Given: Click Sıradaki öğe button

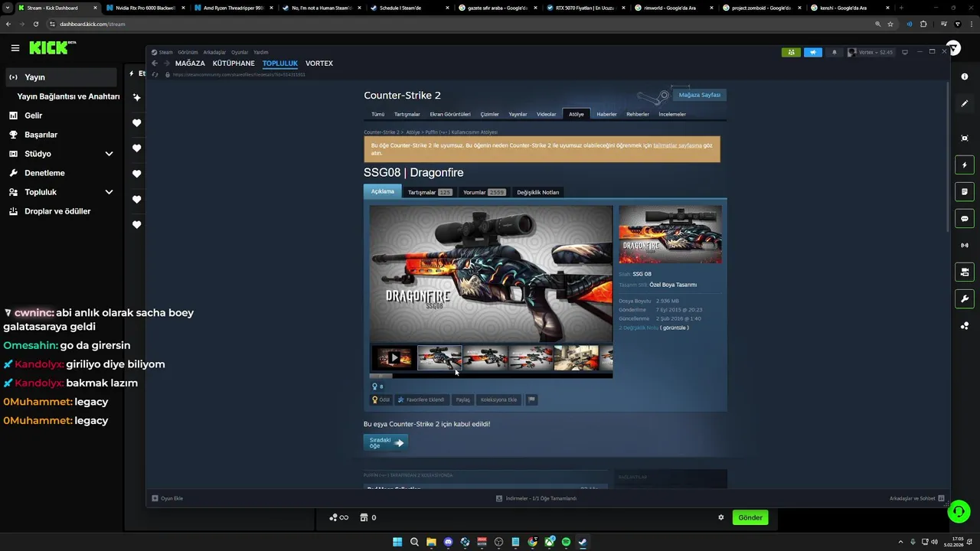Looking at the screenshot, I should [385, 442].
